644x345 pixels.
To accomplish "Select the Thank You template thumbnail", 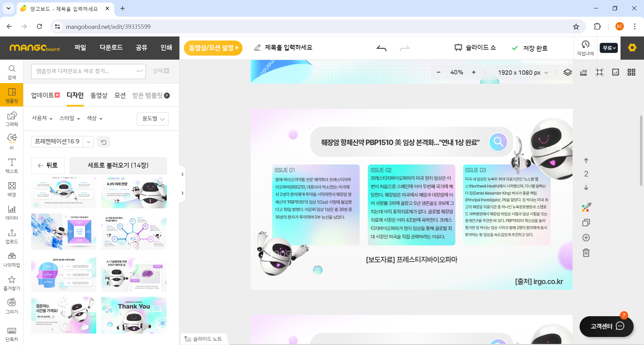I will 134,315.
